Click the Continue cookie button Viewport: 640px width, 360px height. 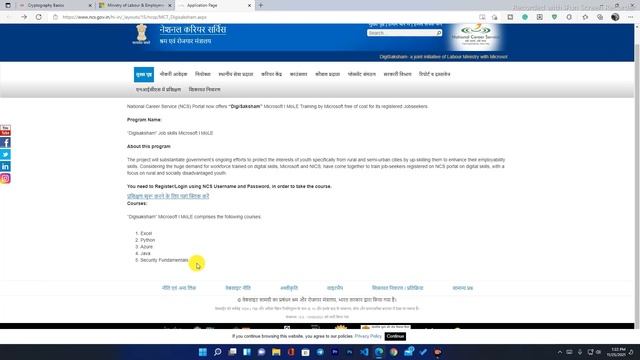click(395, 336)
